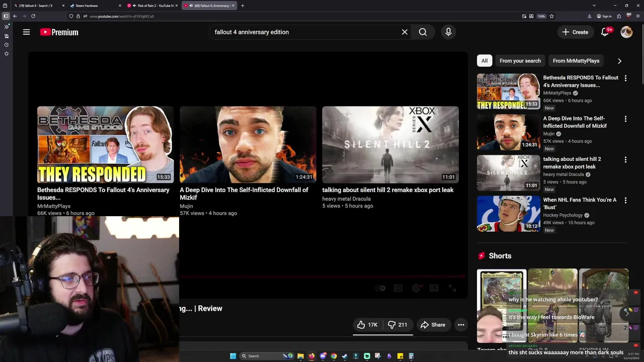Open options for silent hill 2 sidebar video
The image size is (644, 362).
(x=625, y=160)
